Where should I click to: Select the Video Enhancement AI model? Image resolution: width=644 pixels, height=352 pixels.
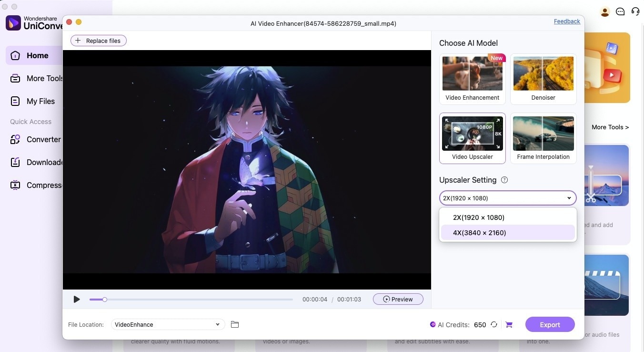tap(473, 79)
